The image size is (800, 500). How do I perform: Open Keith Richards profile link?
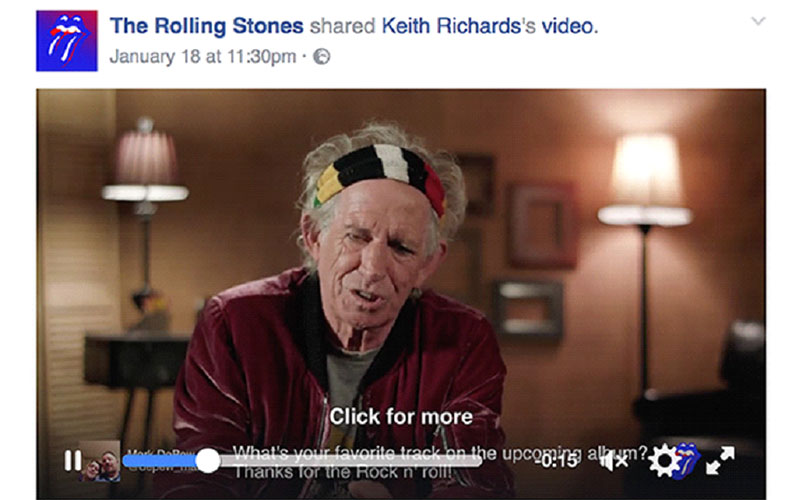tap(451, 26)
